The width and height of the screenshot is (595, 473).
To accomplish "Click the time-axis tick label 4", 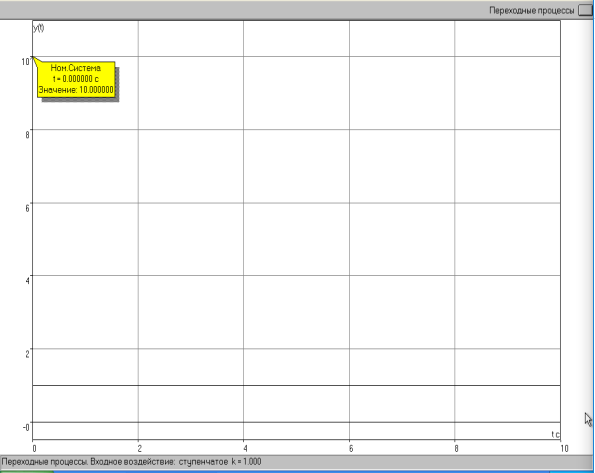I will [x=245, y=449].
